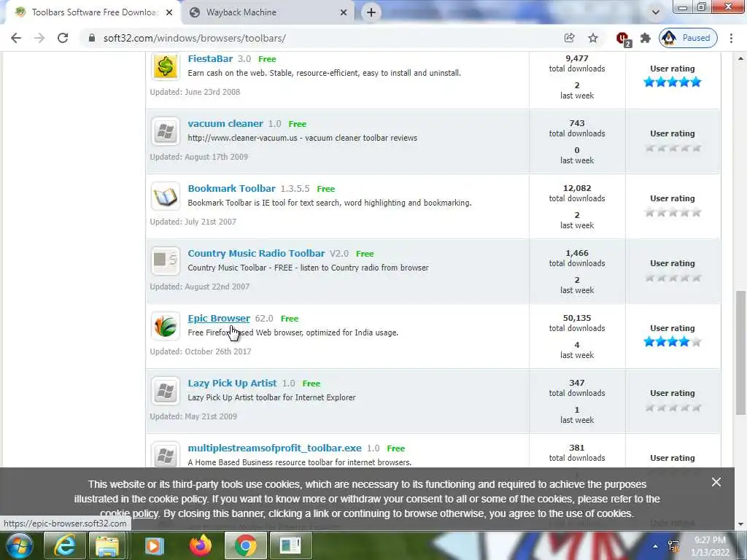747x560 pixels.
Task: Click the network icon in system tray
Action: pyautogui.click(x=673, y=546)
